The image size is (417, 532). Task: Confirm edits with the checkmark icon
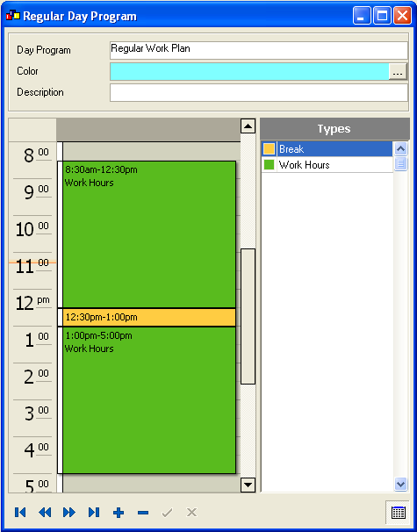coord(167,513)
